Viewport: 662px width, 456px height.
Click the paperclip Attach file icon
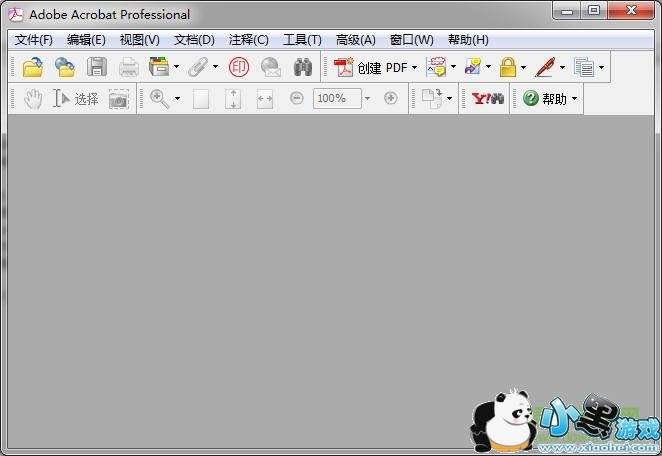pyautogui.click(x=198, y=67)
